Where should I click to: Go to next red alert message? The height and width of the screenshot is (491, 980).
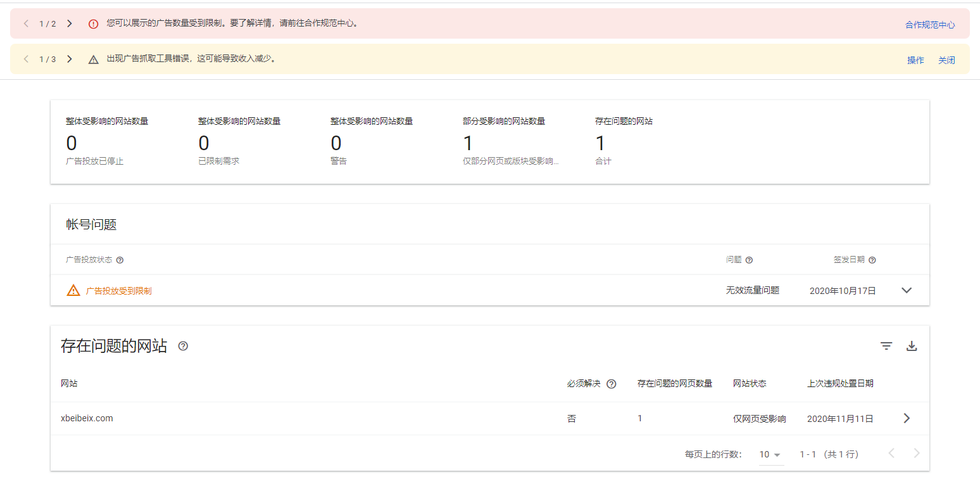coord(70,23)
